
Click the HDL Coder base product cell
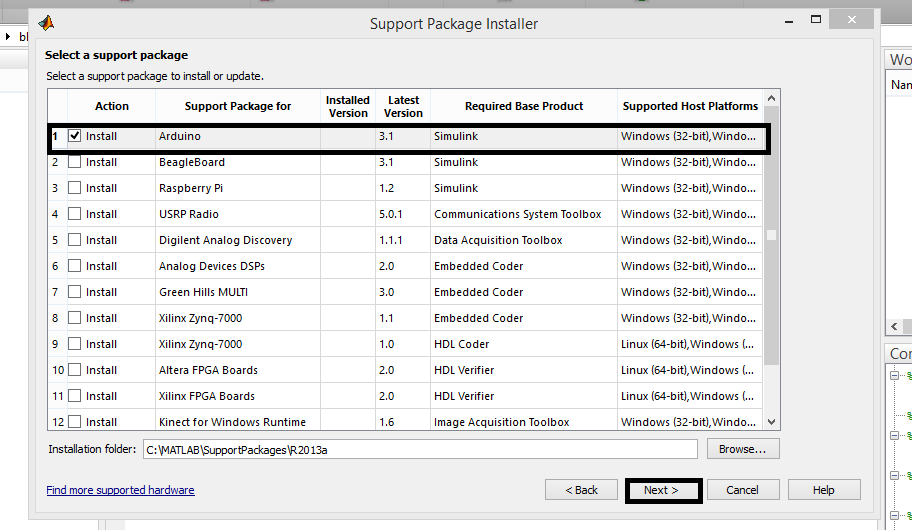pos(523,344)
